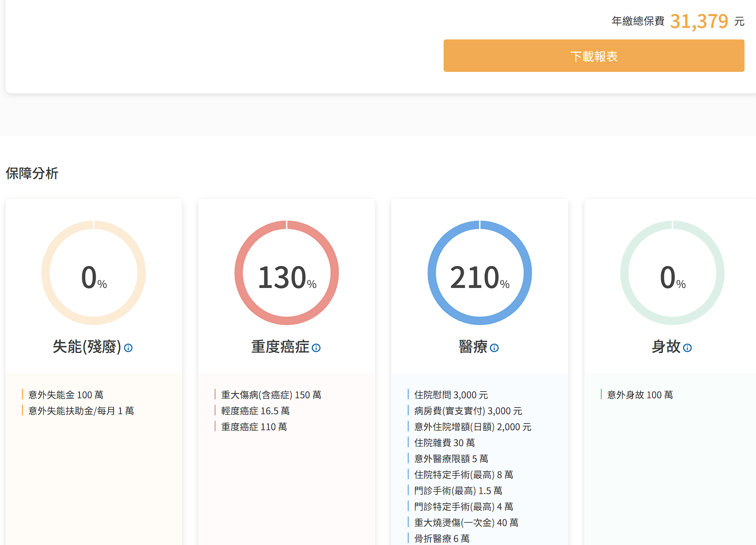Select 重大傷病(含癌症) 150 萬 item
The height and width of the screenshot is (545, 756).
[x=271, y=395]
